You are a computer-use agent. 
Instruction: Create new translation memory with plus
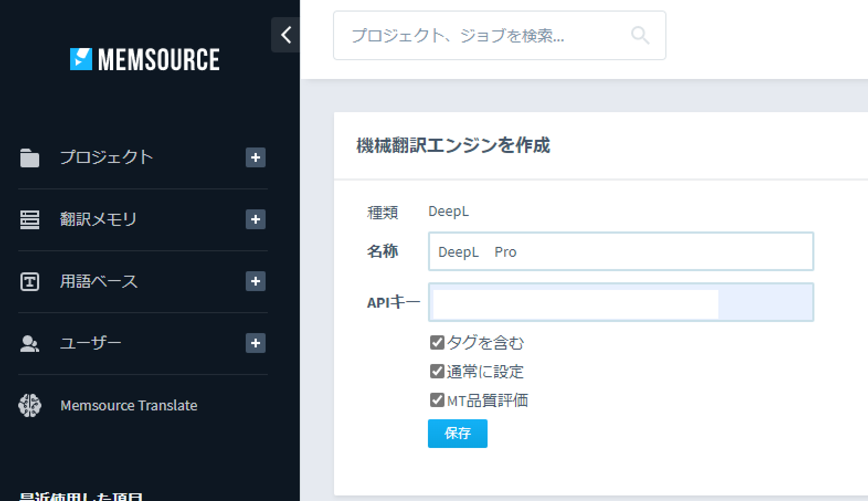point(255,220)
